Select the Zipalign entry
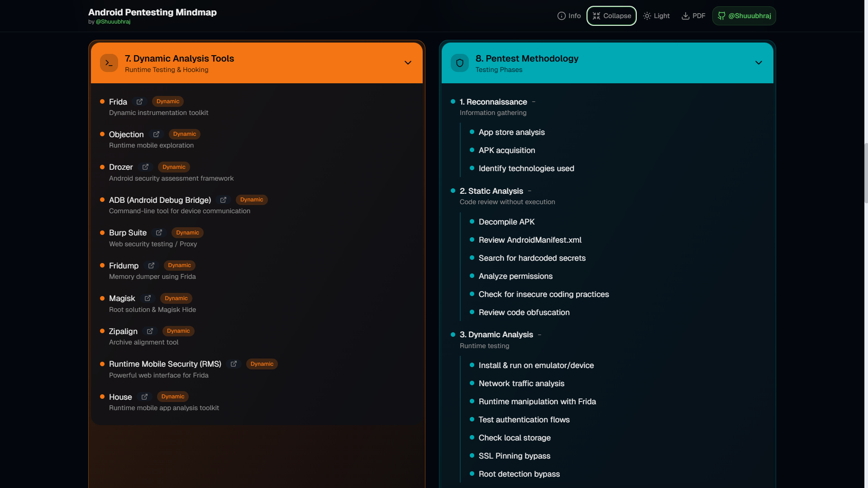This screenshot has width=868, height=488. pos(123,331)
